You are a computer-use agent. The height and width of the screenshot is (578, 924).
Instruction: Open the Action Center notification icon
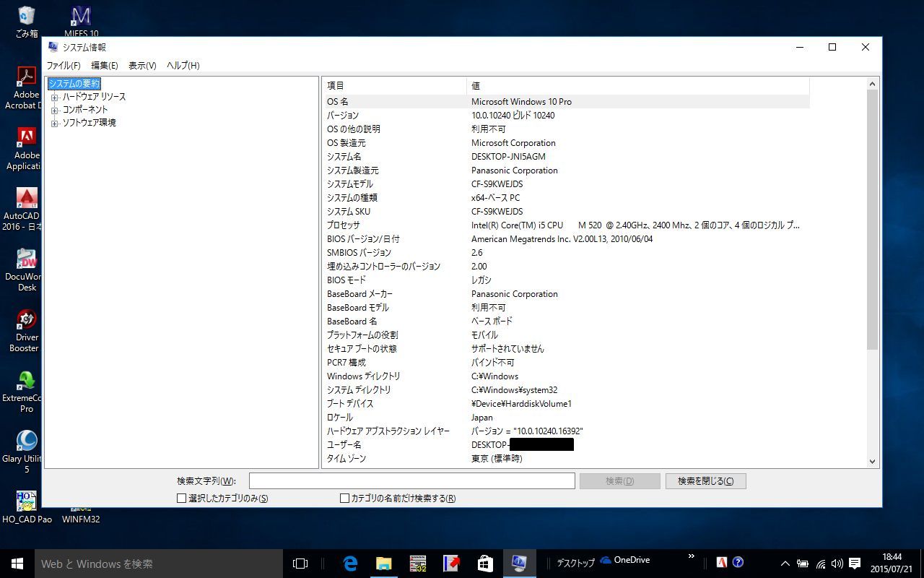click(x=855, y=563)
